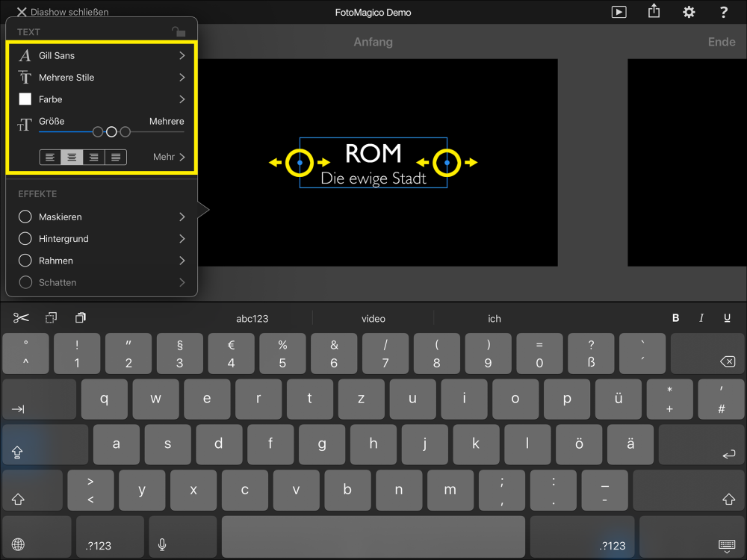Select the Die ewige Stadt subtitle
Screen dimensions: 747x560
373,178
